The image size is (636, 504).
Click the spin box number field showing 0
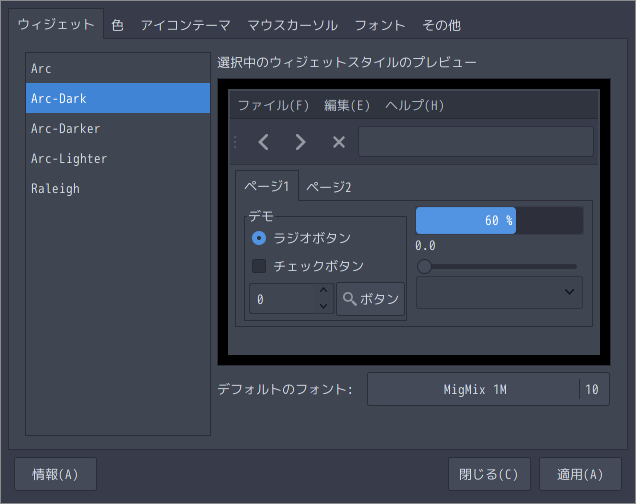tap(283, 299)
